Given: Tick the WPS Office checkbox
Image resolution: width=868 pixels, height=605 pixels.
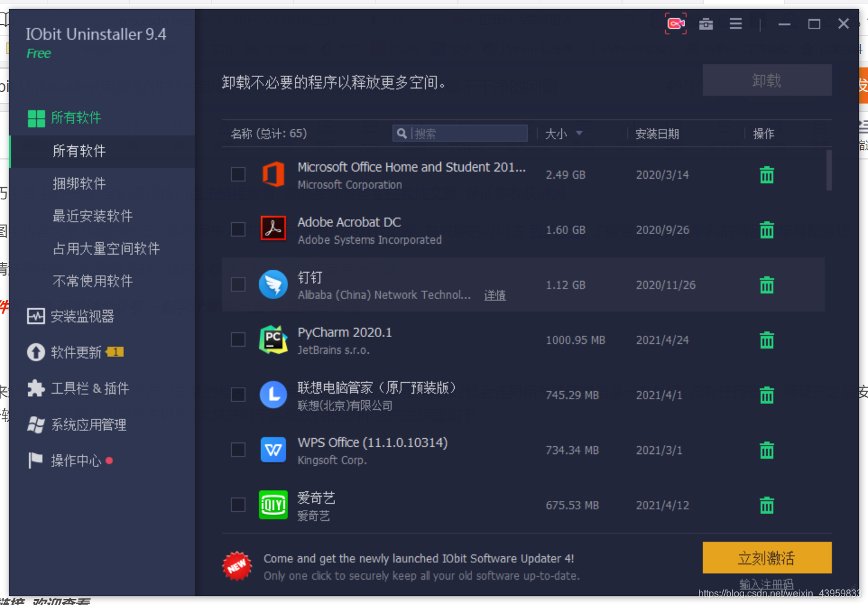Looking at the screenshot, I should tap(238, 450).
